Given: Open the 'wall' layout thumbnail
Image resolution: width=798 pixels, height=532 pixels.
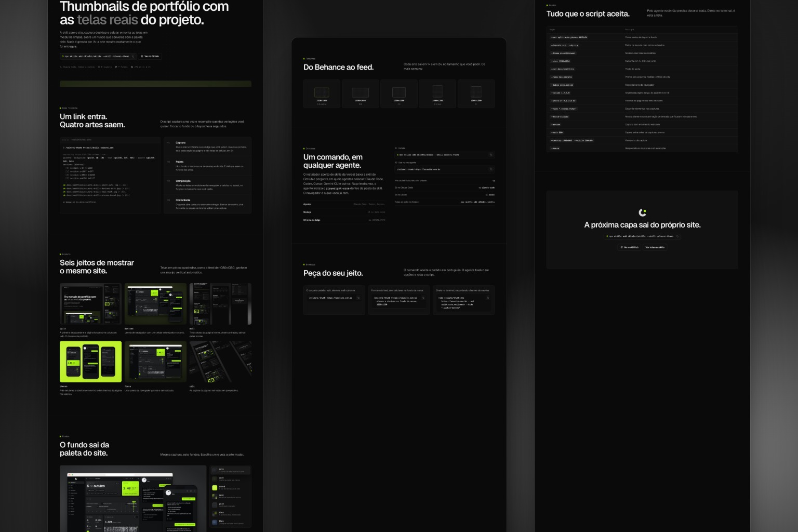Looking at the screenshot, I should coord(220,304).
